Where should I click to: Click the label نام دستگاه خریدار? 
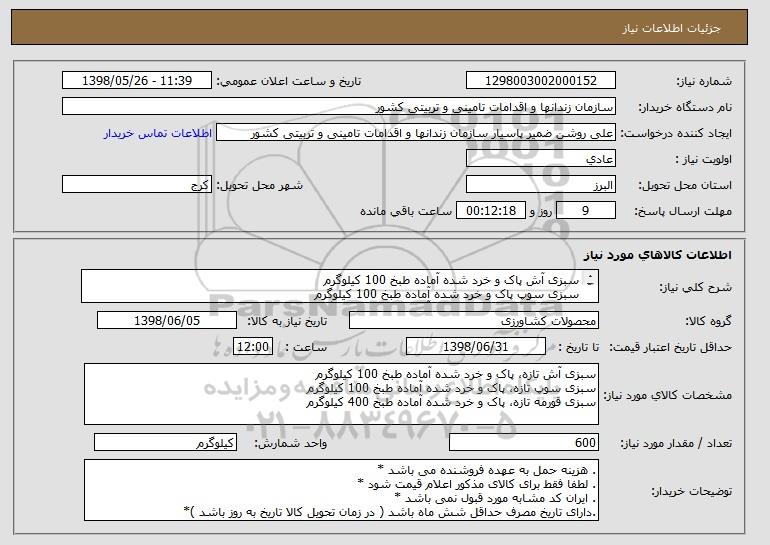point(685,107)
